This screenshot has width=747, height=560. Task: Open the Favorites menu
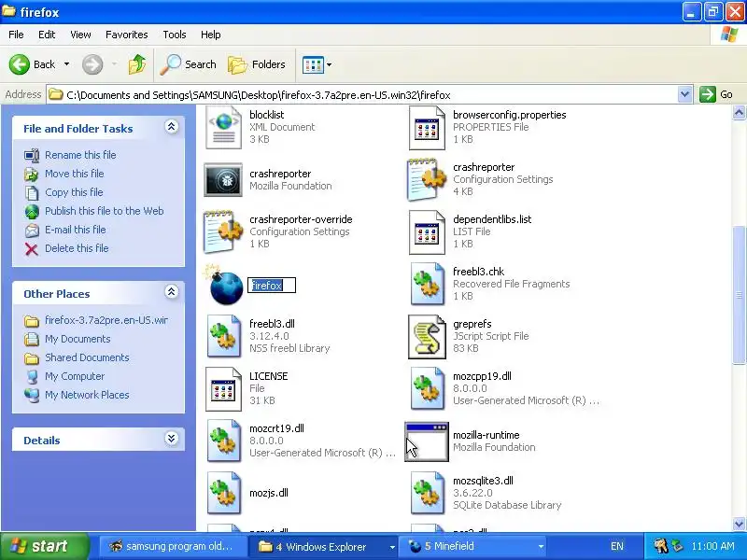tap(127, 35)
